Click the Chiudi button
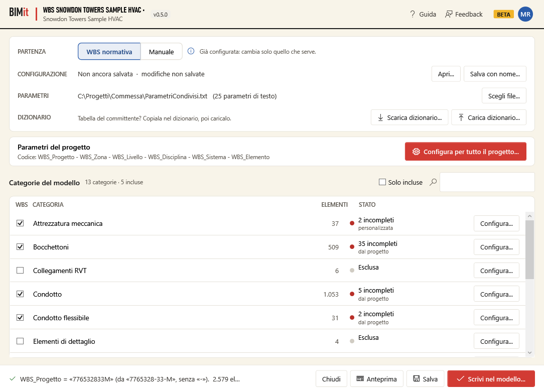 [331, 379]
